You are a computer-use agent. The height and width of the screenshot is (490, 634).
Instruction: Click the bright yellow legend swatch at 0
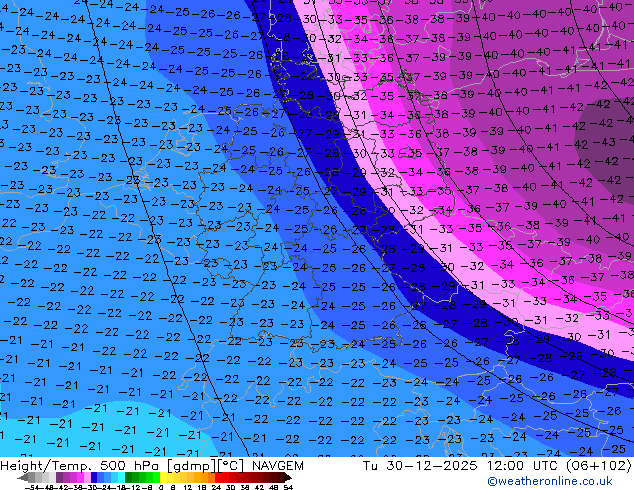(163, 477)
